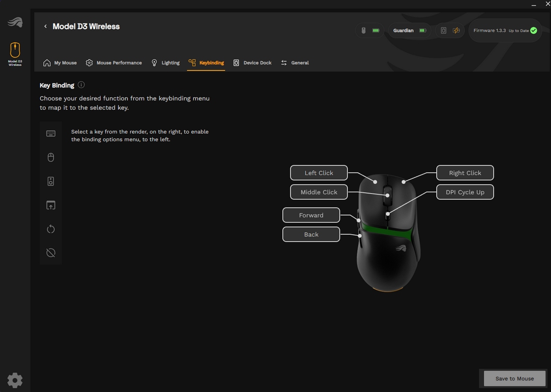Open the launch program binding category
The height and width of the screenshot is (392, 551).
(51, 205)
